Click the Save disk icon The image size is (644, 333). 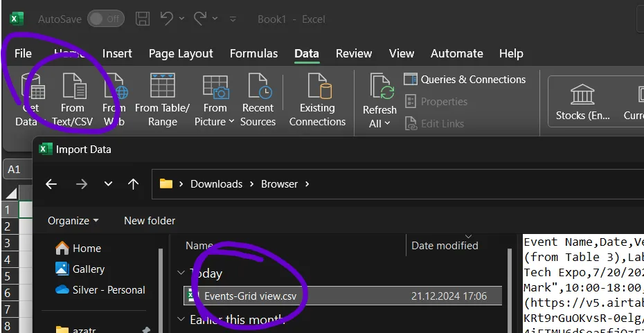[x=143, y=19]
